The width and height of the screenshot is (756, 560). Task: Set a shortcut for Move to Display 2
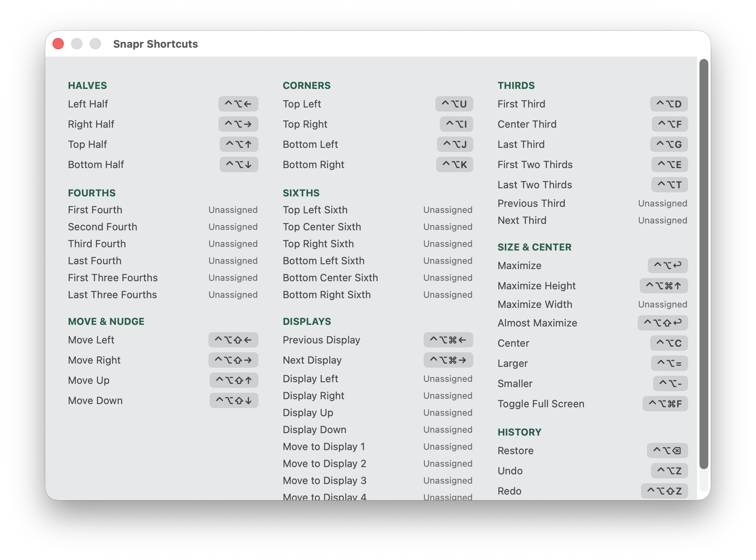tap(448, 463)
